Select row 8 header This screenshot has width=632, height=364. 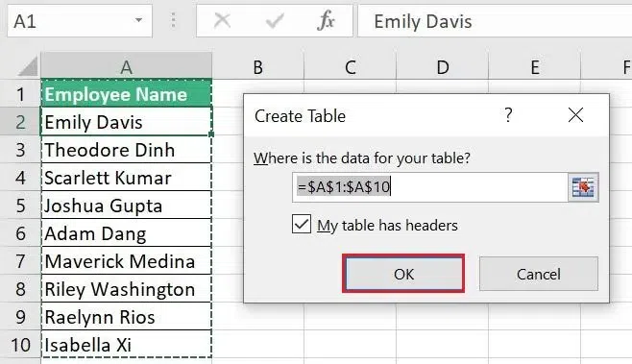(20, 289)
